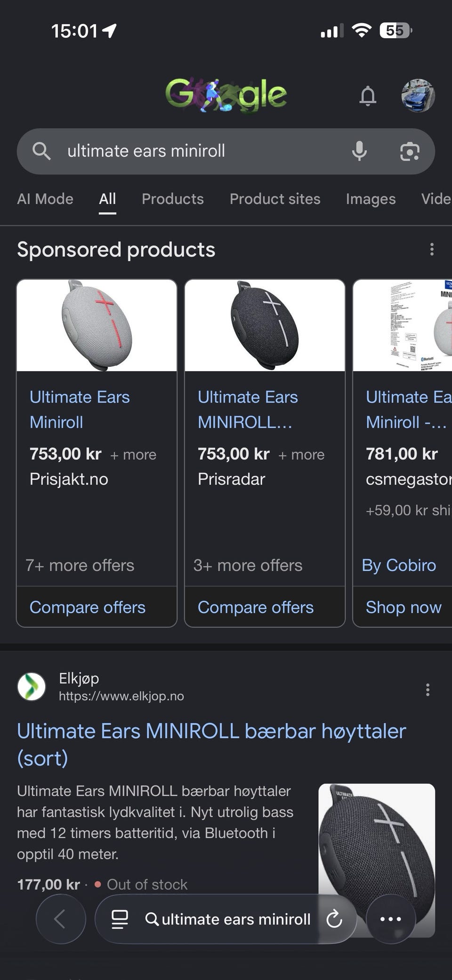Open page settings icon in address bar
Image resolution: width=452 pixels, height=980 pixels.
(120, 919)
